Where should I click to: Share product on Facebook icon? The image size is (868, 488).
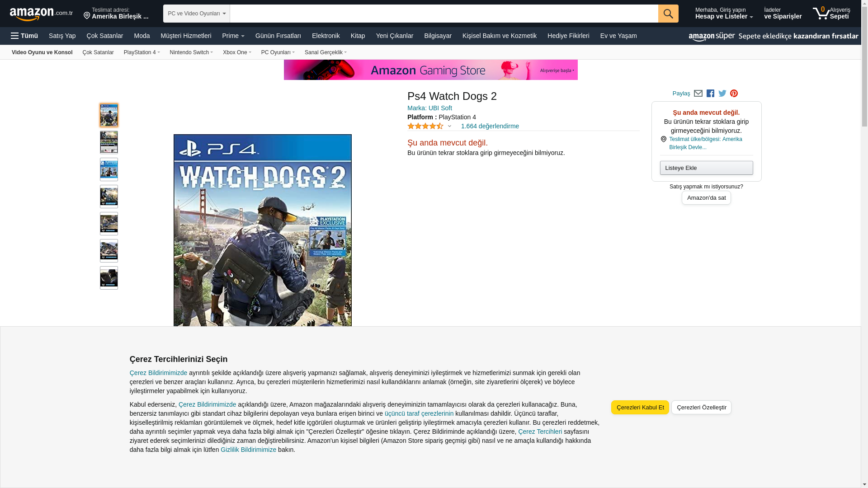[x=710, y=94]
